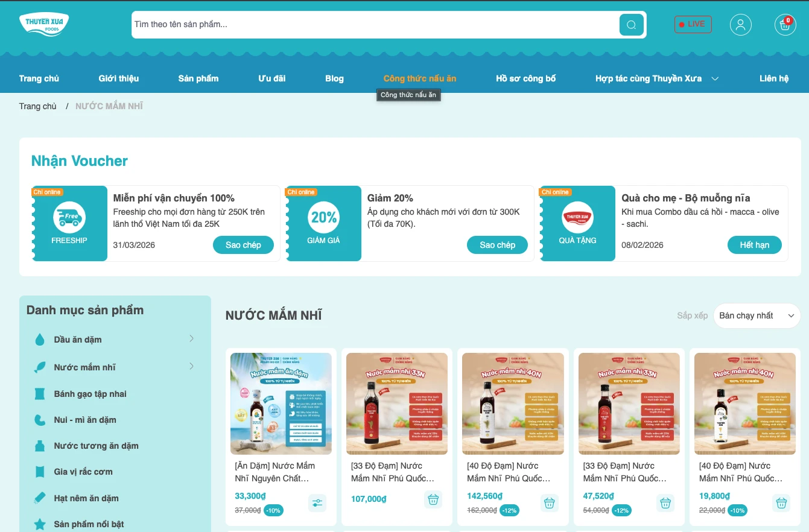Open the user account icon
This screenshot has width=809, height=532.
click(740, 25)
